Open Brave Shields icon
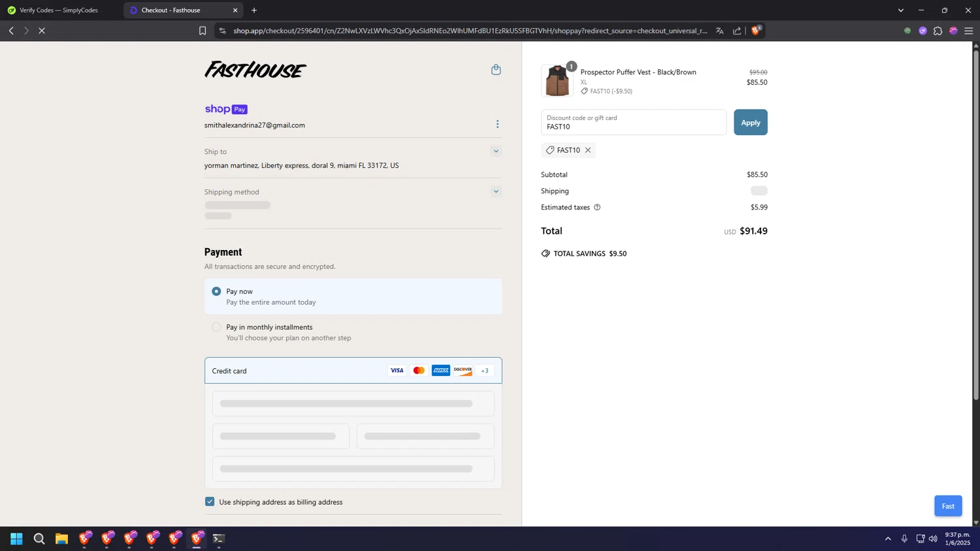Image resolution: width=980 pixels, height=551 pixels. click(756, 31)
